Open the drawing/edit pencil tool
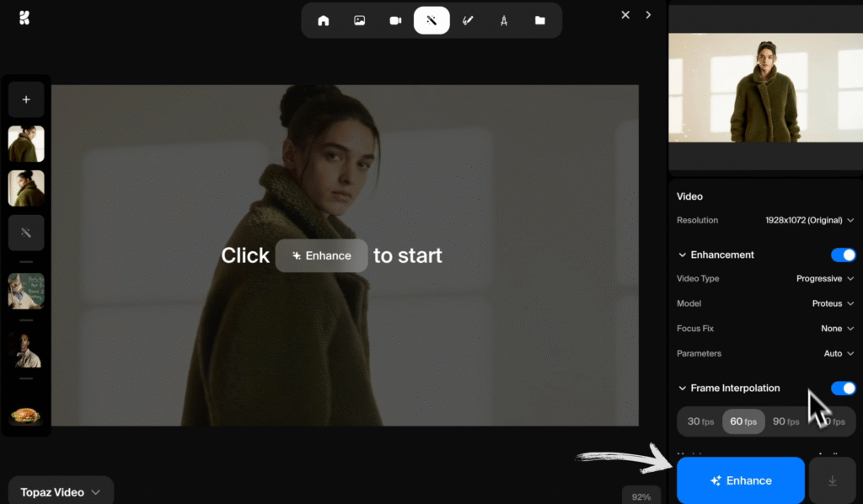The width and height of the screenshot is (863, 504). pos(468,19)
